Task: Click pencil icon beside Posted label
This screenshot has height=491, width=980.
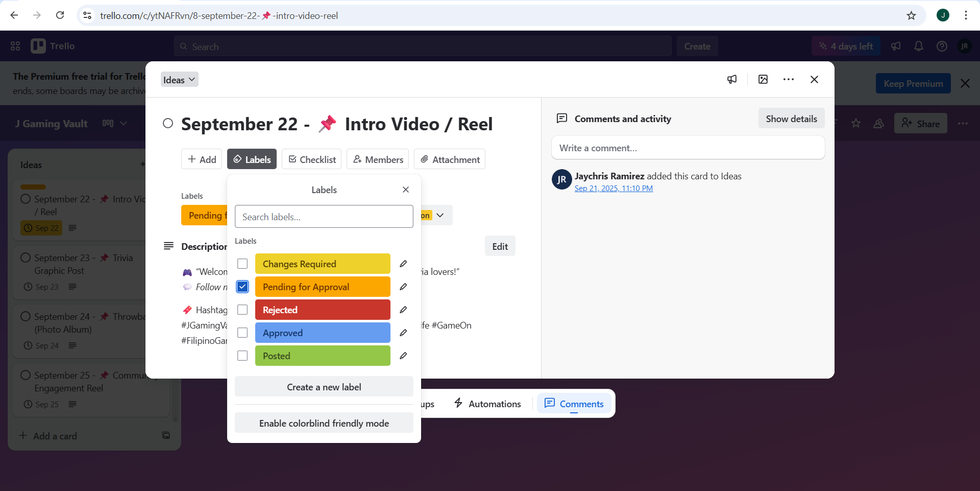Action: 403,356
